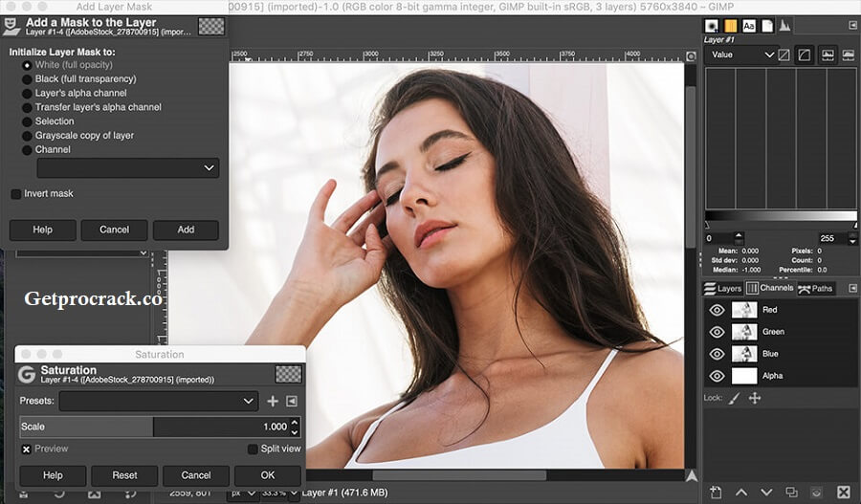
Task: Click the horizontal canvas scrollbar
Action: click(x=459, y=475)
